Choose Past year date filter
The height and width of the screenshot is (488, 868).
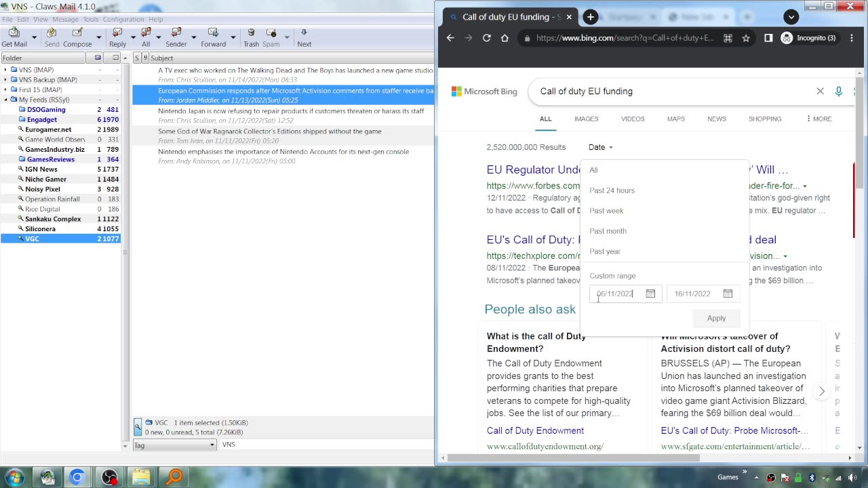pos(605,251)
